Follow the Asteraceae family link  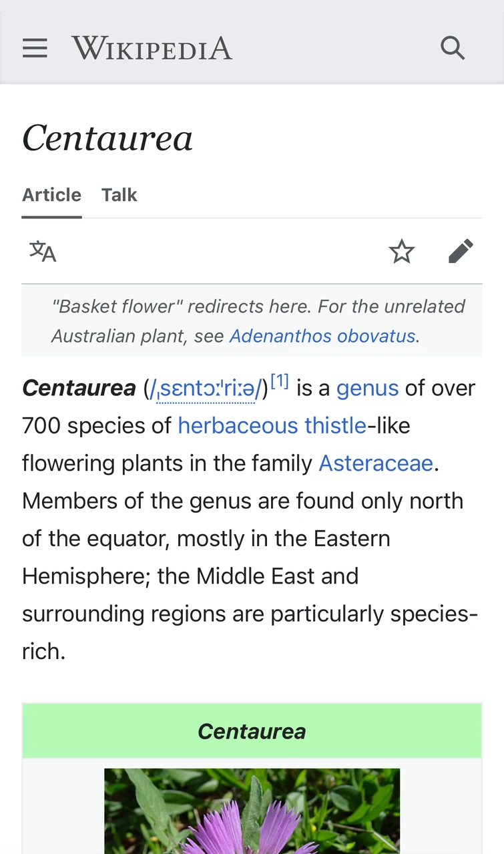(375, 463)
